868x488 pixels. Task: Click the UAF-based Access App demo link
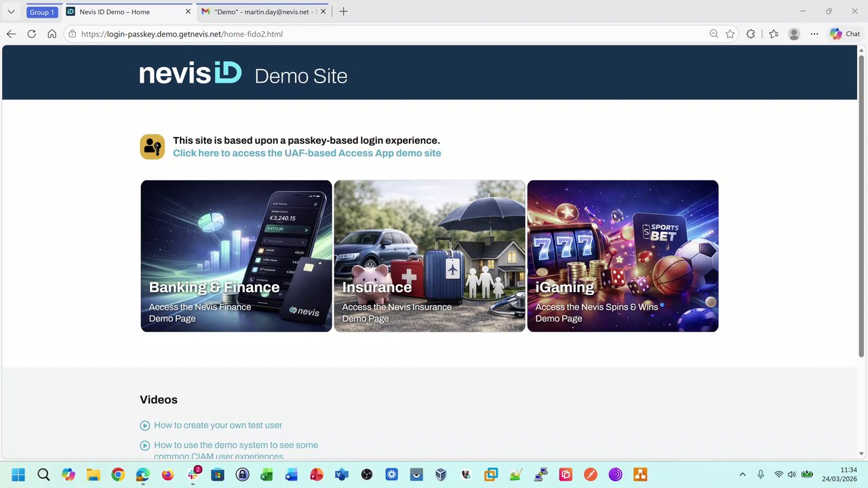coord(307,153)
